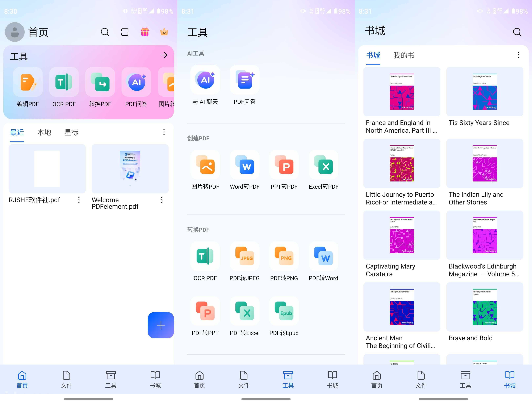Tap the gift icon on the home page
Viewport: 532px width, 404px height.
144,32
